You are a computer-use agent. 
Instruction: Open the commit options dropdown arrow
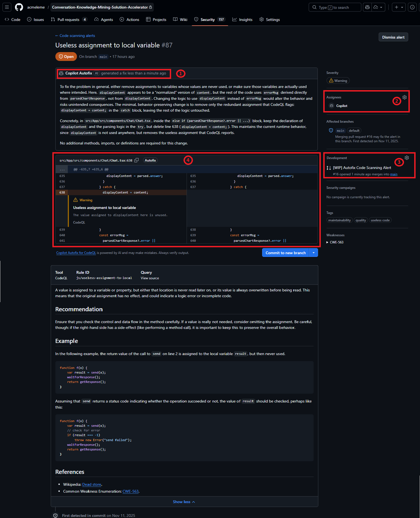coord(314,253)
